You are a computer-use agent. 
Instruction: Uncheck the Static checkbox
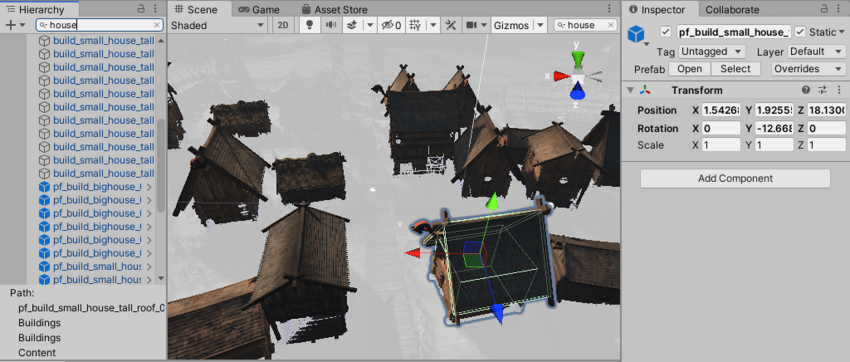pyautogui.click(x=800, y=32)
